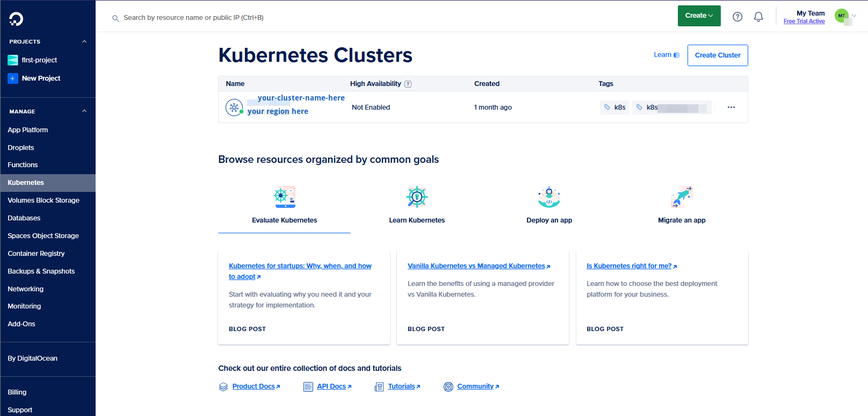This screenshot has width=868, height=416.
Task: Click the Kubernetes cluster wheel icon
Action: (234, 107)
